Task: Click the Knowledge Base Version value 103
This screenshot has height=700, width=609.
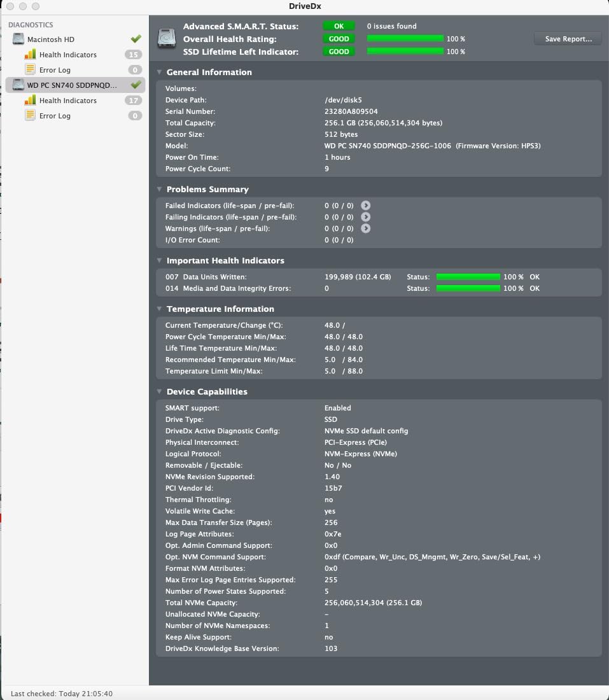Action: [331, 648]
